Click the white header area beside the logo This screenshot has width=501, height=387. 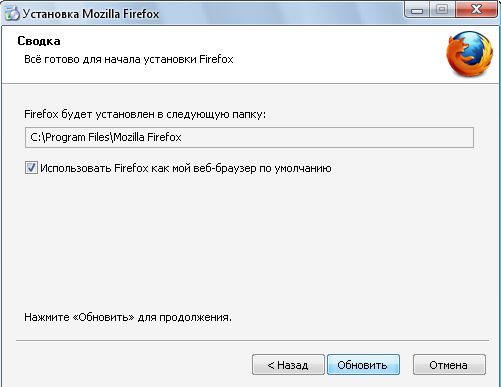tap(333, 53)
